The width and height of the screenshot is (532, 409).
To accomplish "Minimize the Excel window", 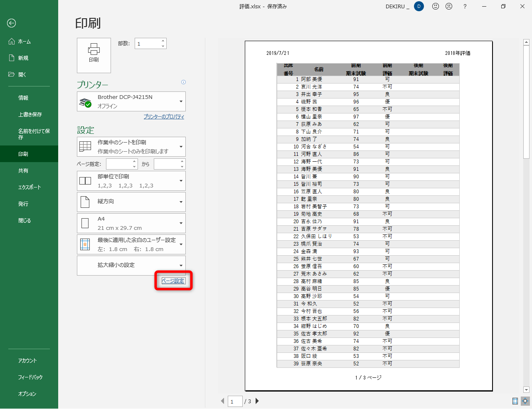I will pyautogui.click(x=484, y=6).
